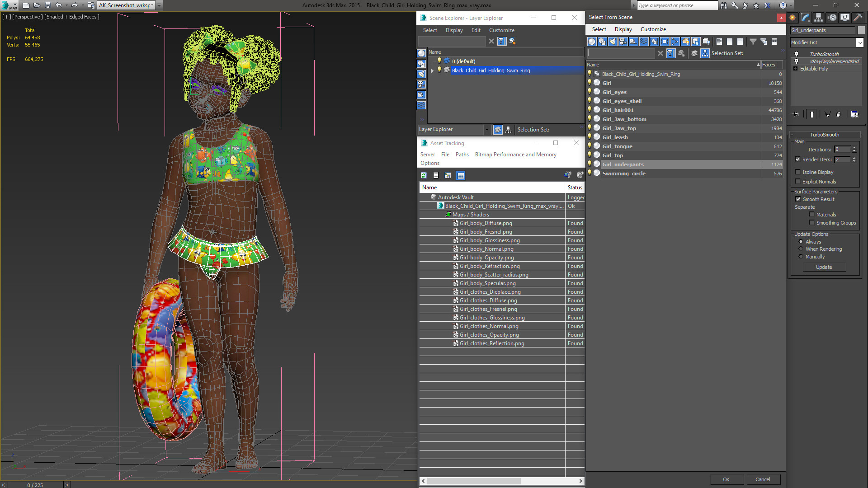Open Select menu in Scene Explorer
This screenshot has width=868, height=488.
point(430,30)
